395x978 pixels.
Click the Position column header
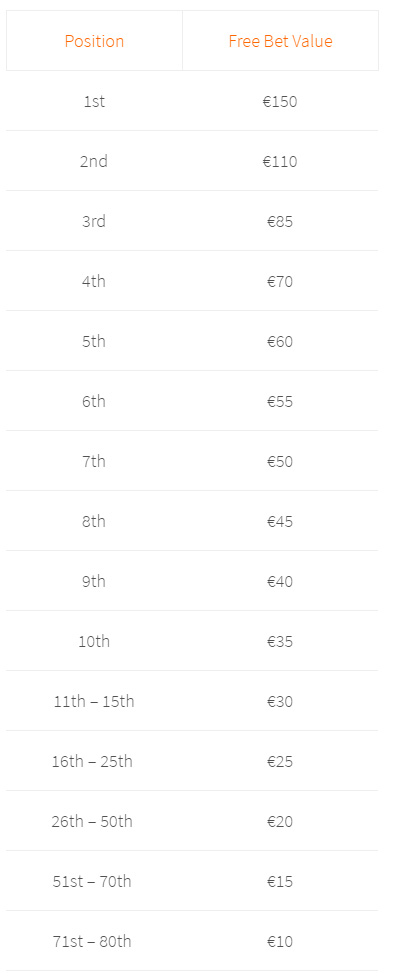[x=94, y=41]
